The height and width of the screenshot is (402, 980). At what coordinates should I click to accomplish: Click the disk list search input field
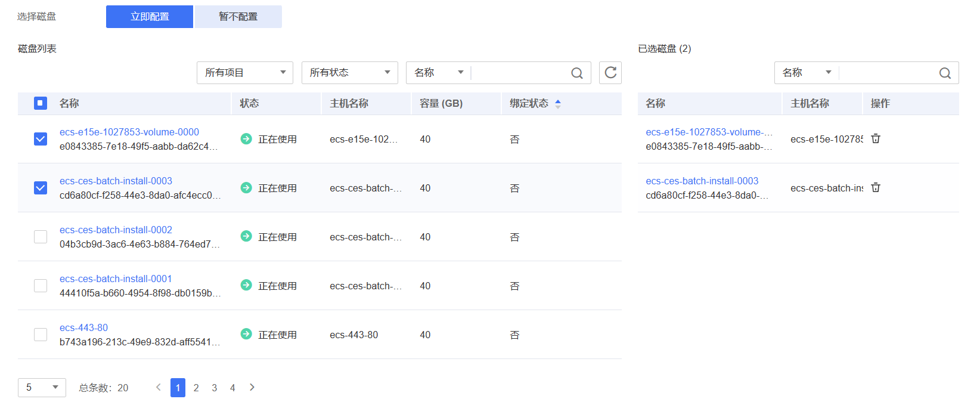pos(519,73)
